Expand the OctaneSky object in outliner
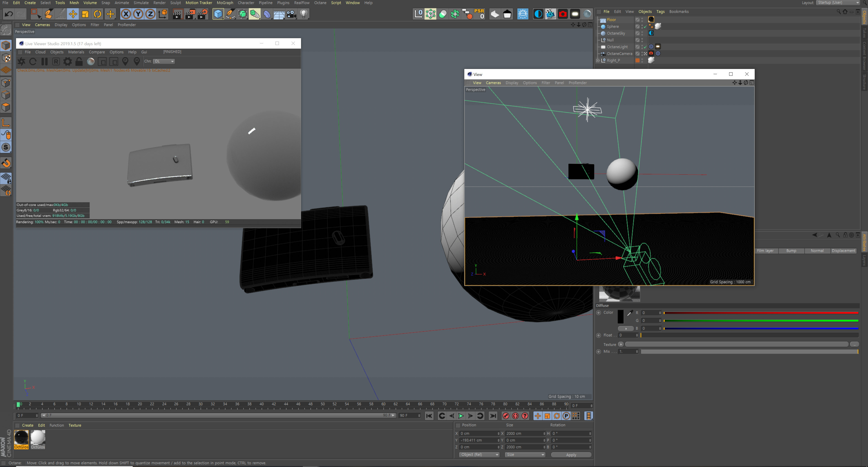Image resolution: width=868 pixels, height=467 pixels. pyautogui.click(x=597, y=33)
